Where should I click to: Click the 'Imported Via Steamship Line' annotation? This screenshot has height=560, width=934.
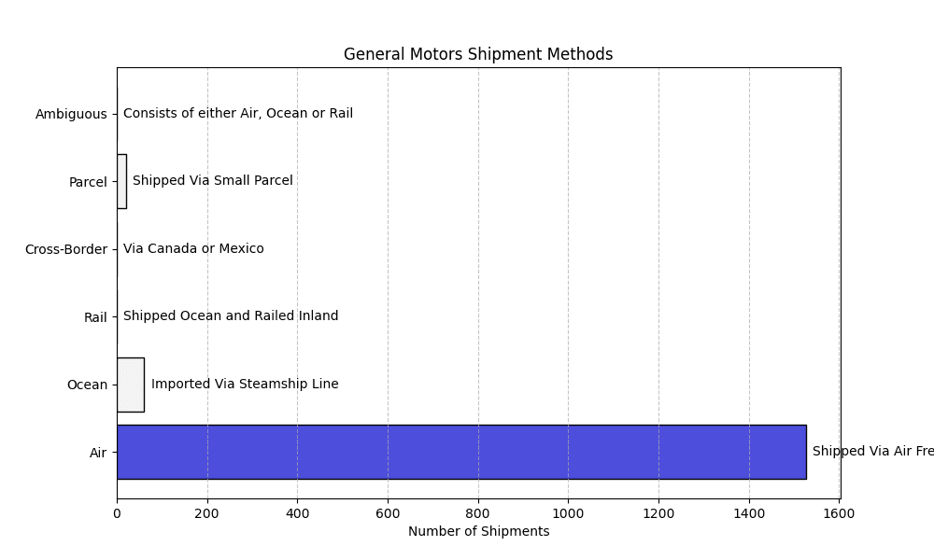click(x=245, y=384)
